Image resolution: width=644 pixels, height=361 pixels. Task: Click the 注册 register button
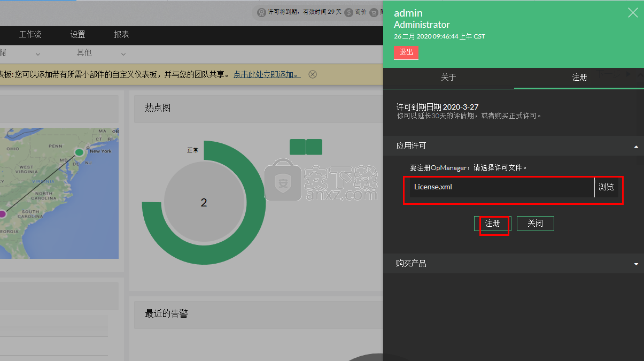[493, 224]
